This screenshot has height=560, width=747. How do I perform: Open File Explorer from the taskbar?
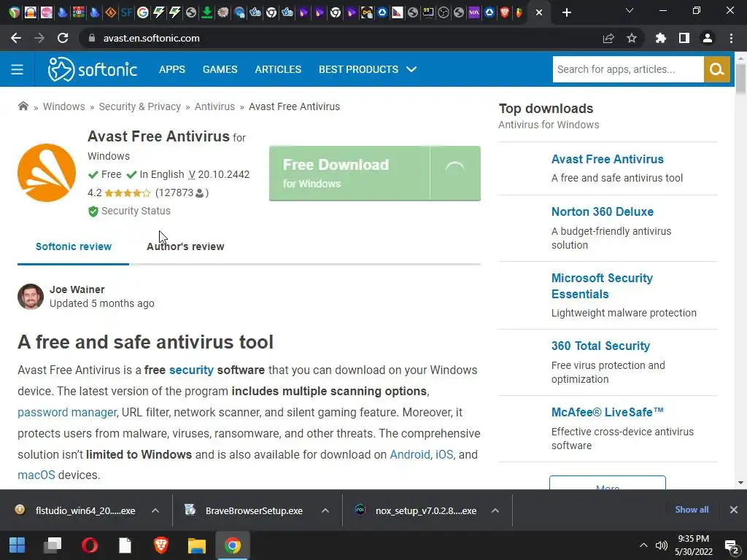[197, 545]
